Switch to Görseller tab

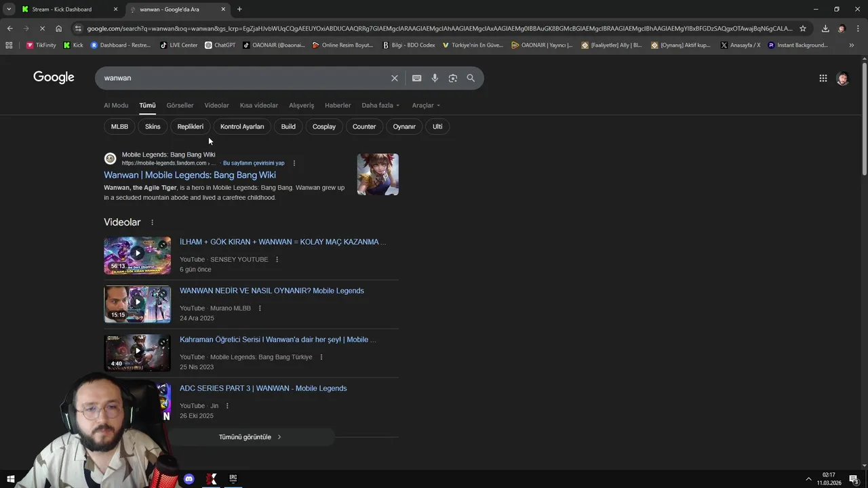click(x=180, y=105)
